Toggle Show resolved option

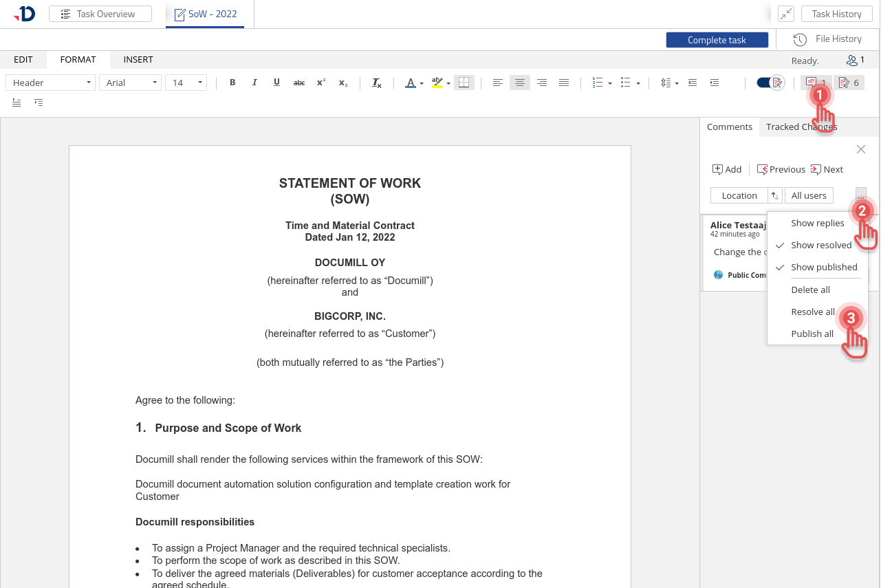pos(820,246)
